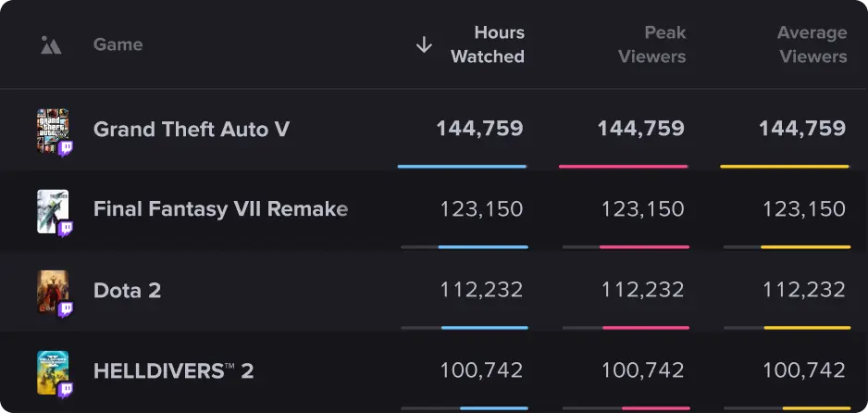Open the HELLDIVERS 2 game link
The height and width of the screenshot is (413, 868).
[173, 371]
